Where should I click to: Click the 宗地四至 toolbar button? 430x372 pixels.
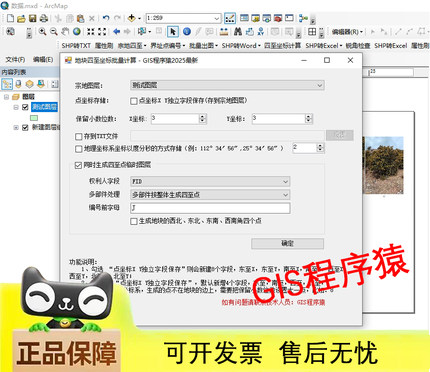(132, 46)
